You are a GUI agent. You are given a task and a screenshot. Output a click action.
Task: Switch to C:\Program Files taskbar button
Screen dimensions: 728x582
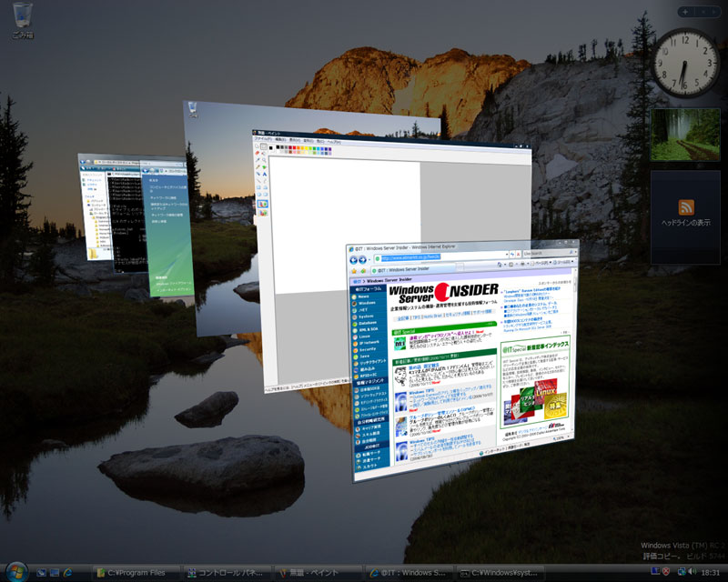[136, 573]
